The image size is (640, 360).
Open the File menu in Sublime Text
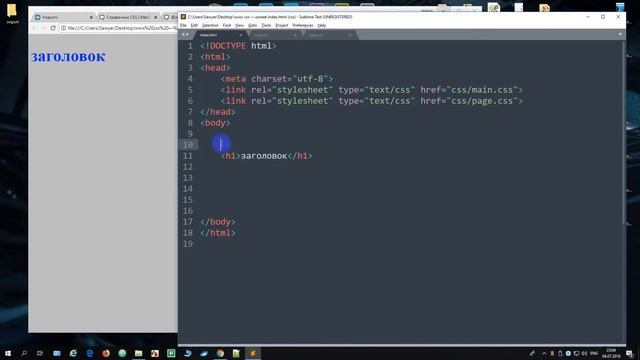(183, 25)
